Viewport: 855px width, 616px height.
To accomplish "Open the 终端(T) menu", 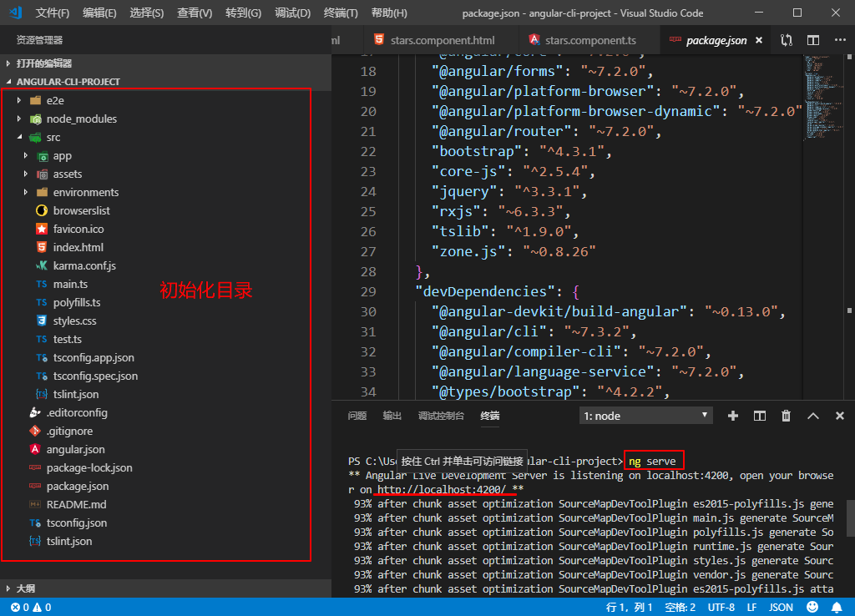I will (x=341, y=13).
